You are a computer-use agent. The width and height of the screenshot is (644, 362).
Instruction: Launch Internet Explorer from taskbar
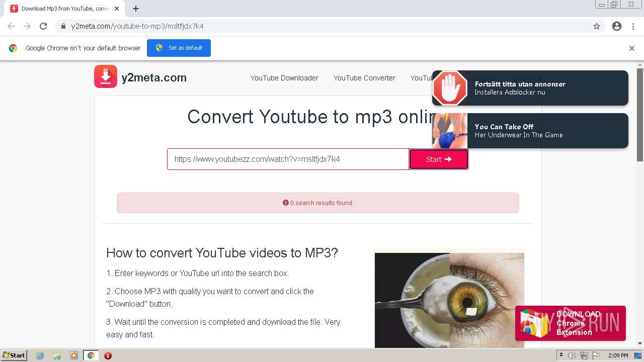coord(40,355)
